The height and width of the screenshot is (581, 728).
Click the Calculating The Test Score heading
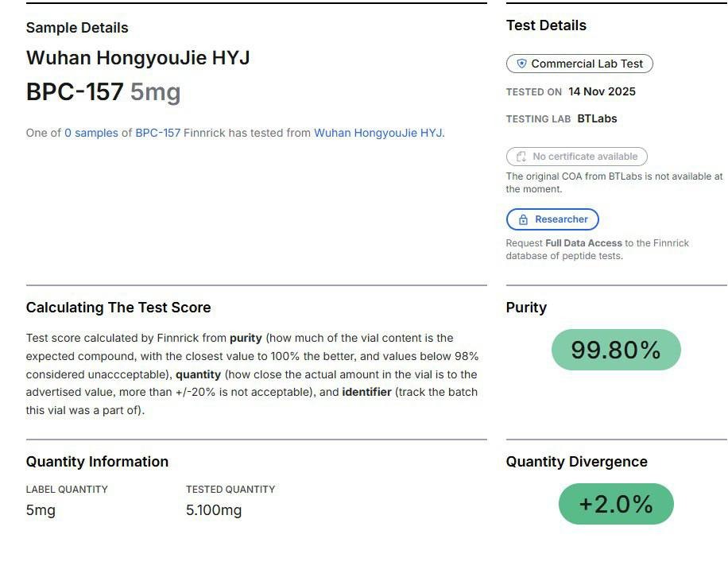coord(118,308)
